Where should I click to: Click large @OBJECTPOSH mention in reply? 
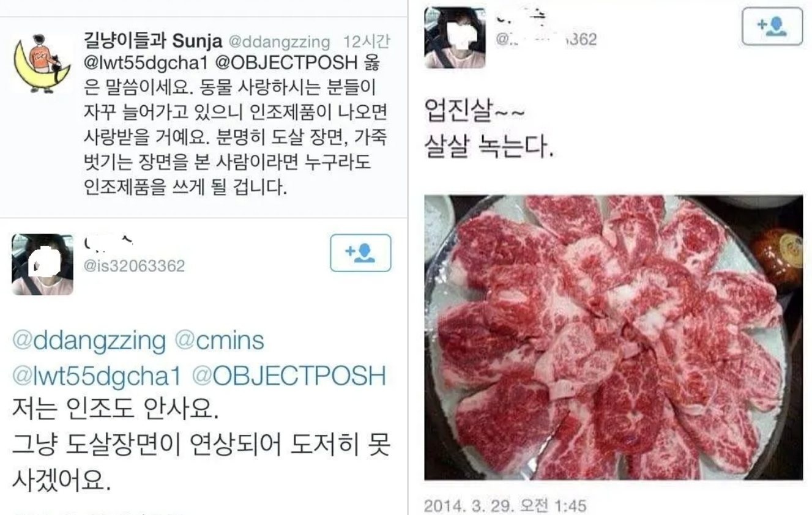pos(289,376)
